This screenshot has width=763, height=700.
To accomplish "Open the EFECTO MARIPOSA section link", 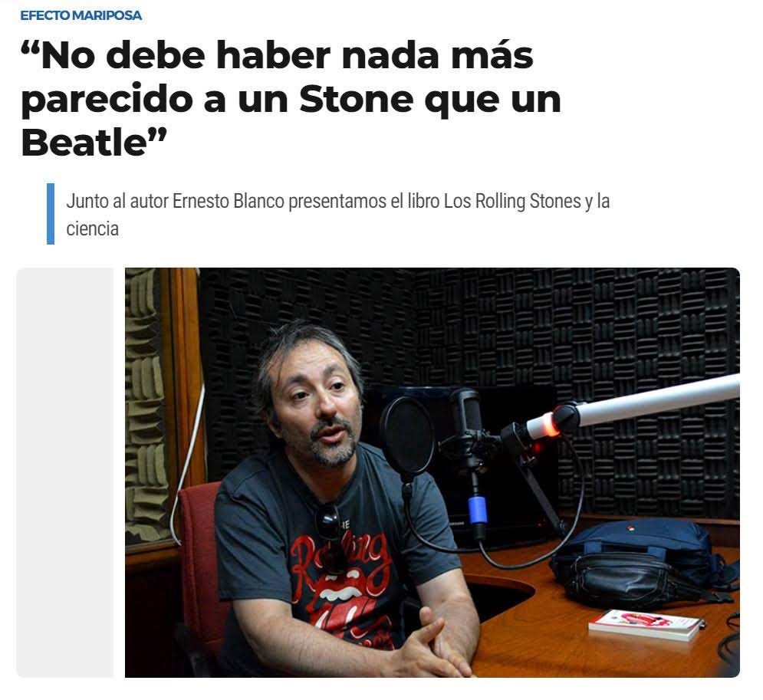I will coord(81,15).
